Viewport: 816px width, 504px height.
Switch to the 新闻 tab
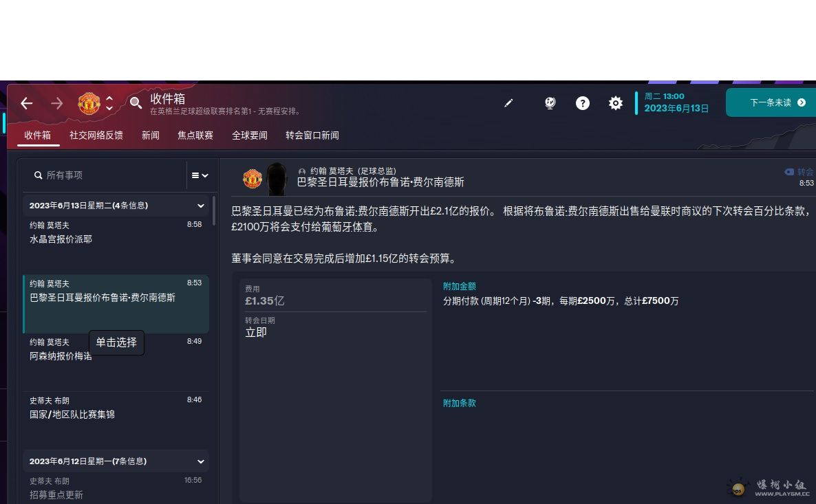coord(151,135)
